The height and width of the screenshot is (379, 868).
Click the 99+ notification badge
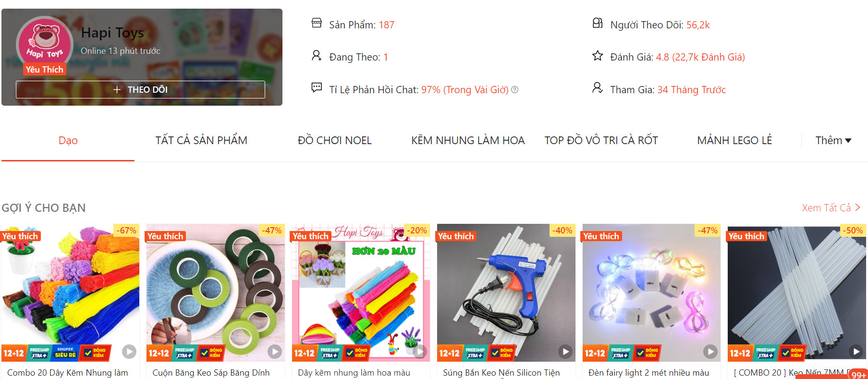coord(858,374)
